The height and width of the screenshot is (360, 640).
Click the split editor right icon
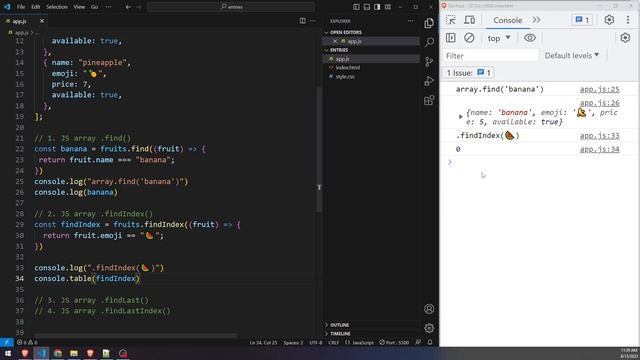[x=302, y=21]
